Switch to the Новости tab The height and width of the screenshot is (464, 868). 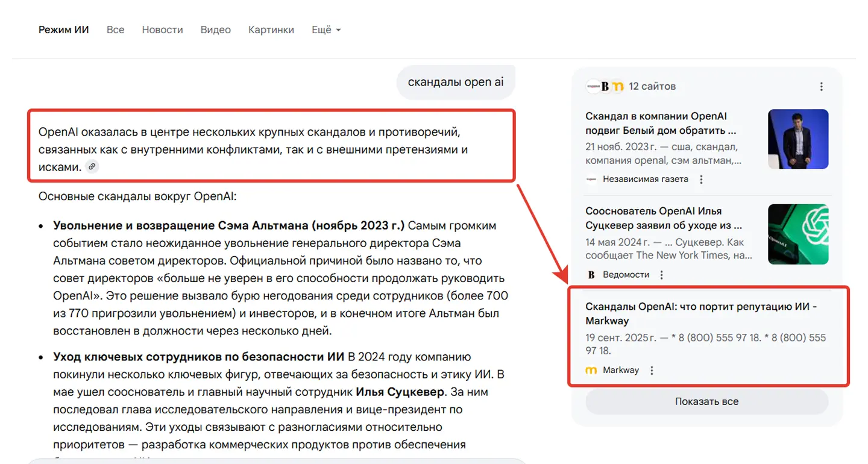click(162, 30)
